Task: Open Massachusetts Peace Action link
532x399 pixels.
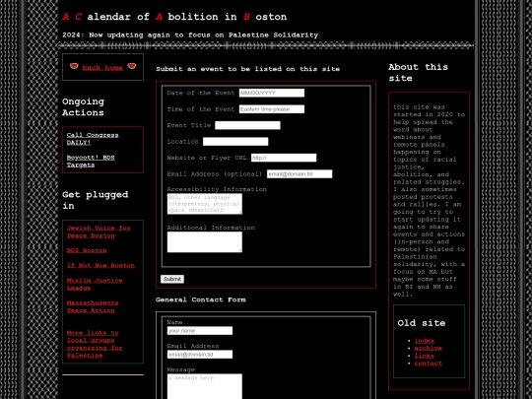Action: point(93,306)
